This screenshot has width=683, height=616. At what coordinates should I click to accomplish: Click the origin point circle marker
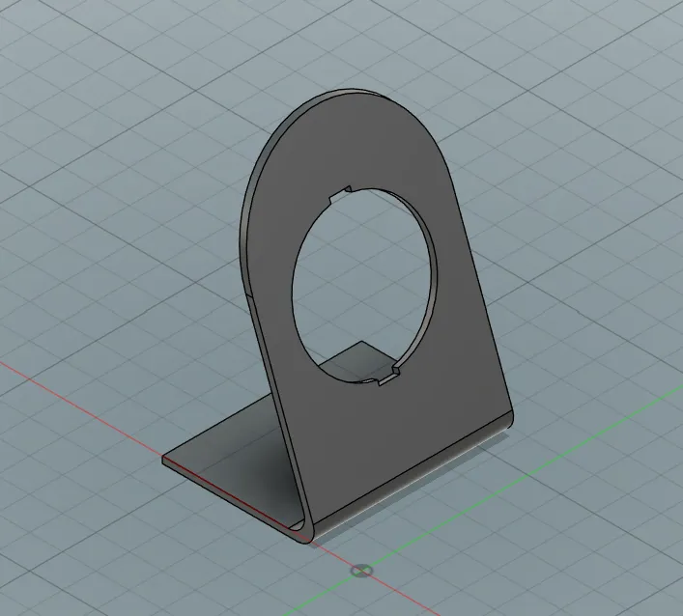pos(362,571)
